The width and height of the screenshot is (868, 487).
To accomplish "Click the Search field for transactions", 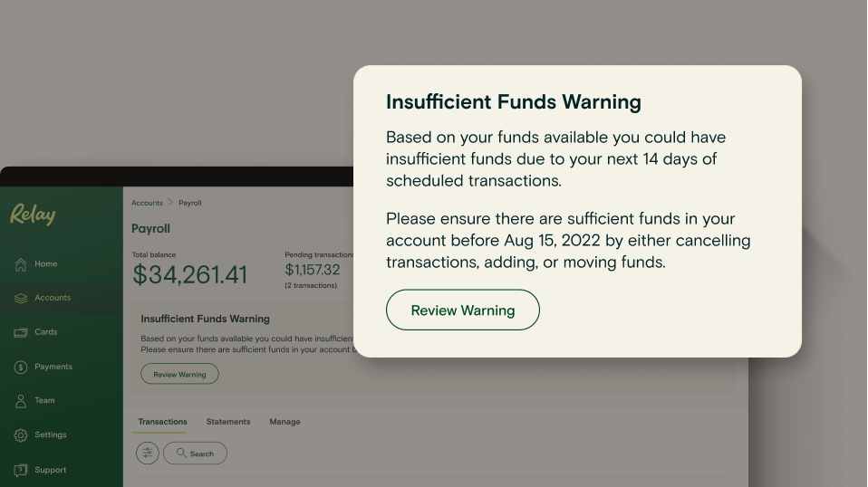I will (x=195, y=454).
